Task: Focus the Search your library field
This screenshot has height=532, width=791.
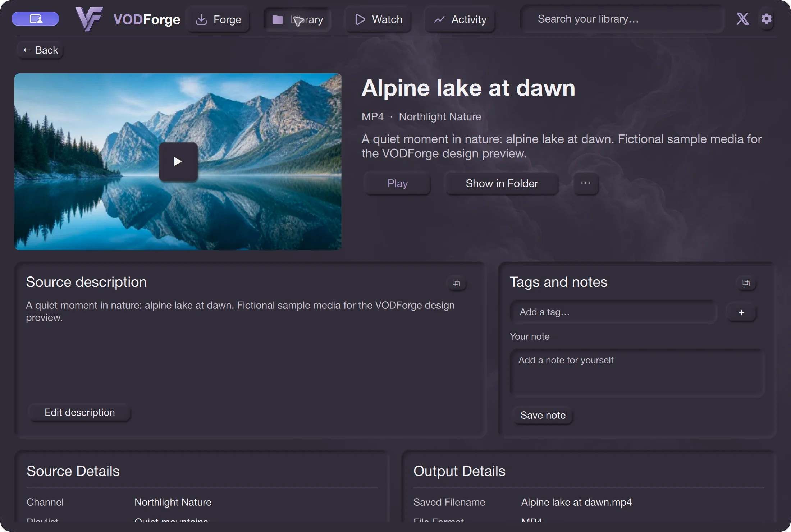Action: click(622, 19)
